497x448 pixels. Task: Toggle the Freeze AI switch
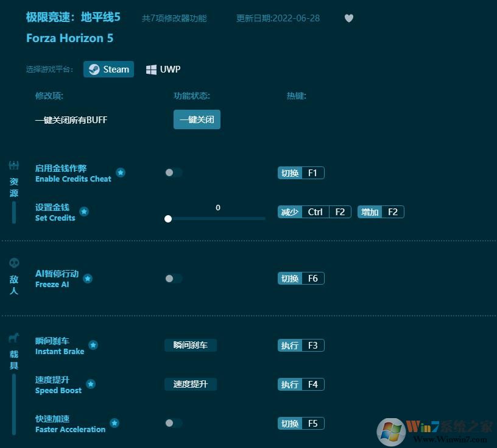click(x=172, y=279)
